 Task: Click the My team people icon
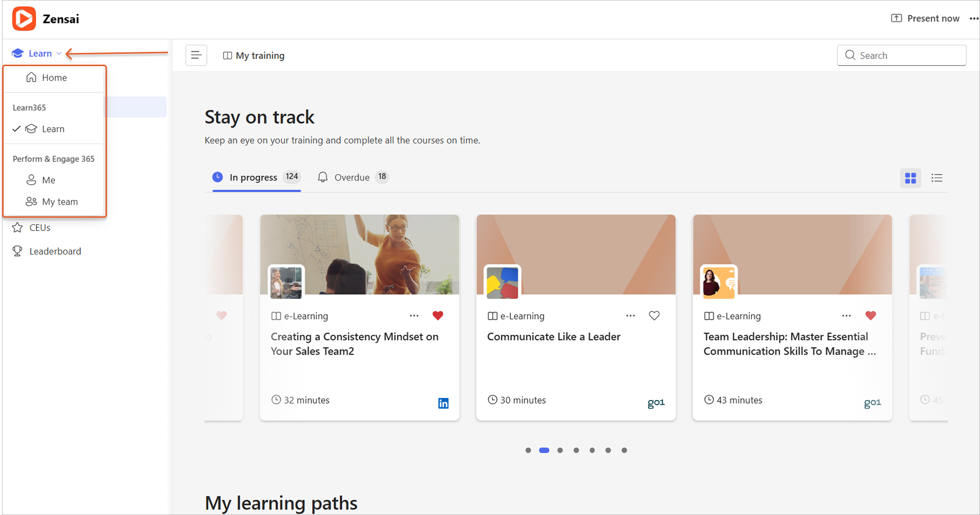tap(32, 202)
